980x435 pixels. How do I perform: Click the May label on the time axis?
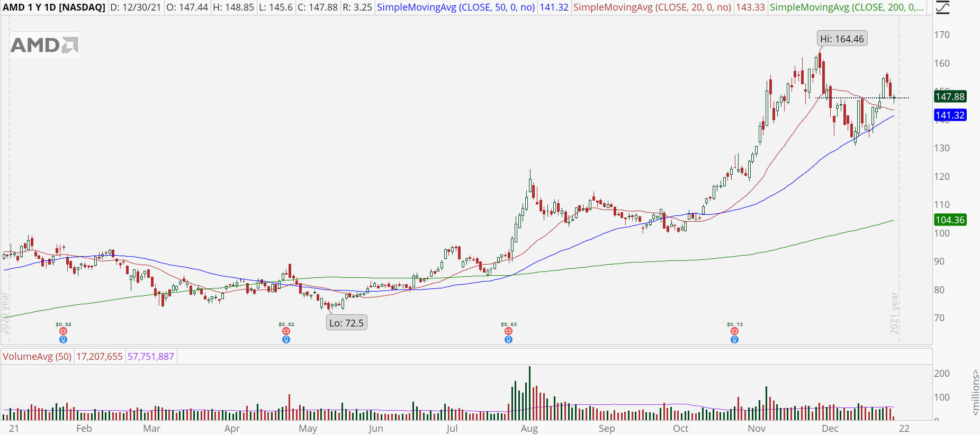click(x=308, y=429)
